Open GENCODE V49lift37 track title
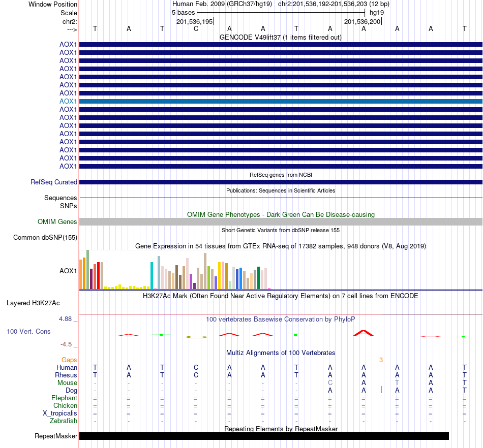 [280, 38]
